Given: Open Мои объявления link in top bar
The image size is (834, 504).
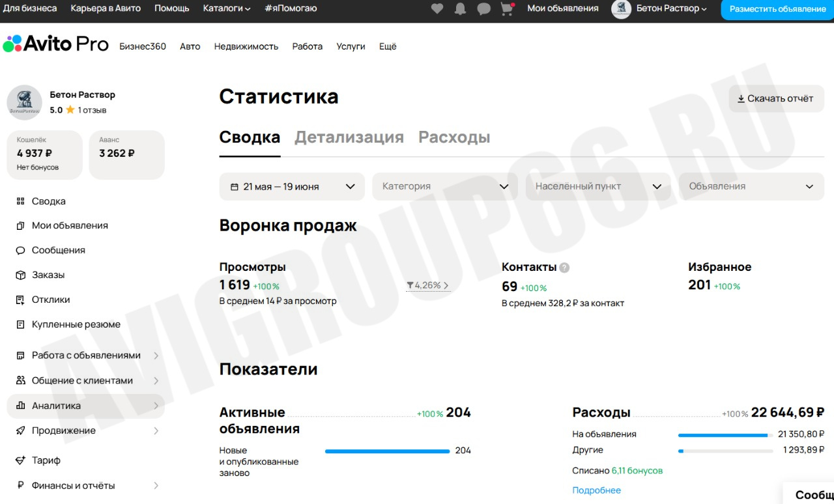Looking at the screenshot, I should point(563,8).
